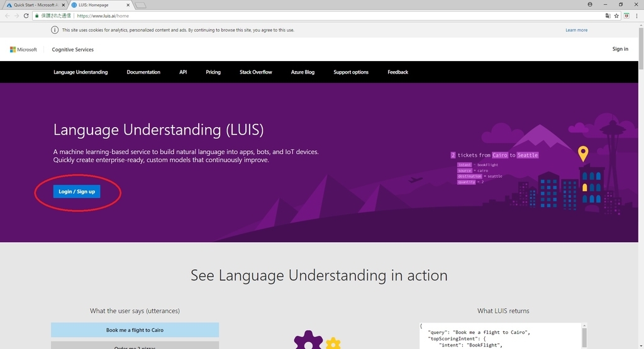This screenshot has height=349, width=644.
Task: Click Learn more in cookie banner
Action: (576, 30)
